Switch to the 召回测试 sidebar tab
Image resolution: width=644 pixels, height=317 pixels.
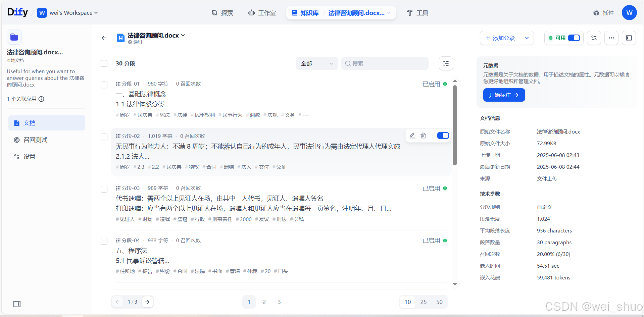pyautogui.click(x=35, y=140)
